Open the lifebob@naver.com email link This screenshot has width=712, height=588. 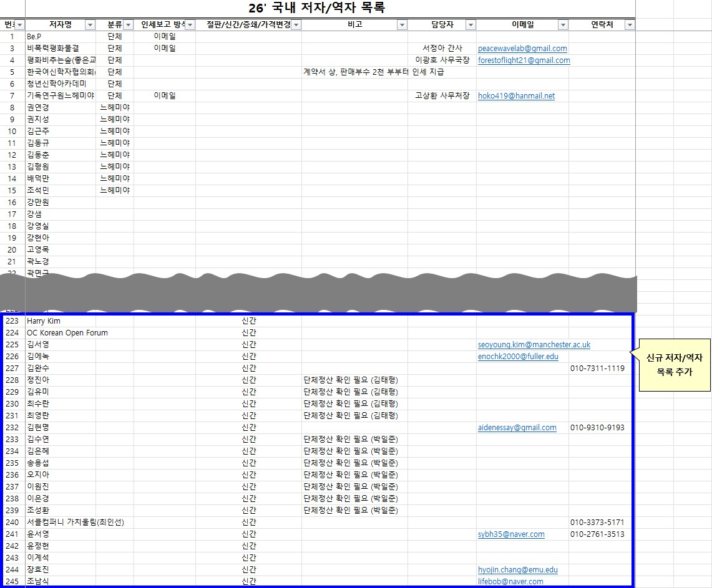(510, 582)
